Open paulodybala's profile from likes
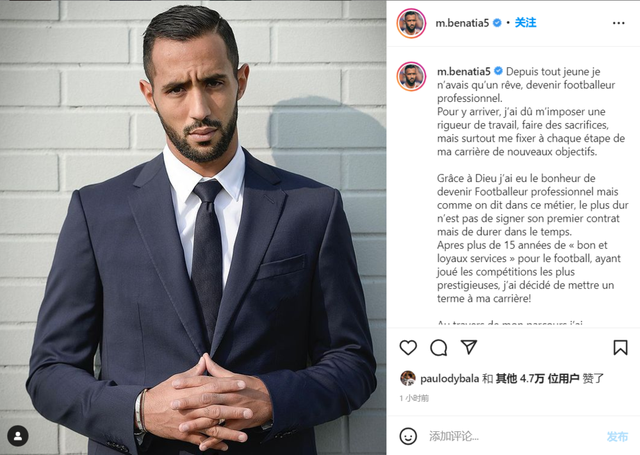This screenshot has width=640, height=455. [x=449, y=379]
